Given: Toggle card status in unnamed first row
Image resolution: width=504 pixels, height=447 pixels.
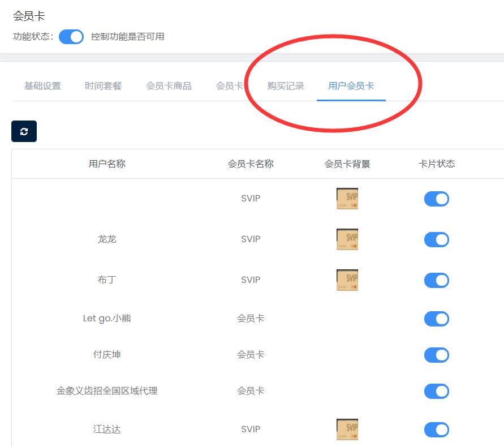Looking at the screenshot, I should pyautogui.click(x=437, y=199).
